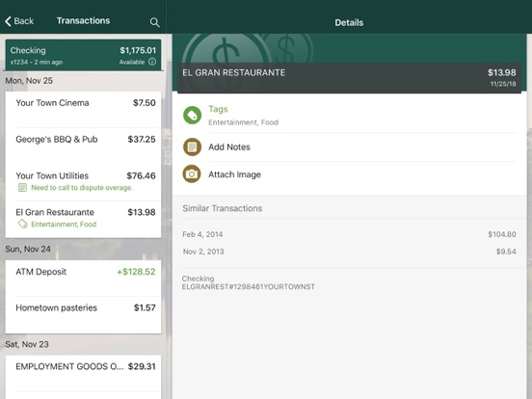This screenshot has height=399, width=532.
Task: Click the Sat, Nov 23 date header
Action: point(27,344)
